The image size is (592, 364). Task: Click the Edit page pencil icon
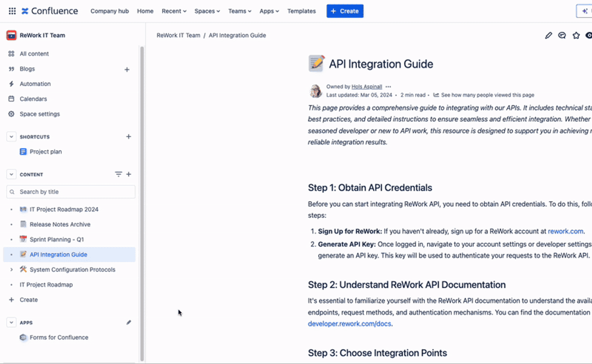(548, 35)
